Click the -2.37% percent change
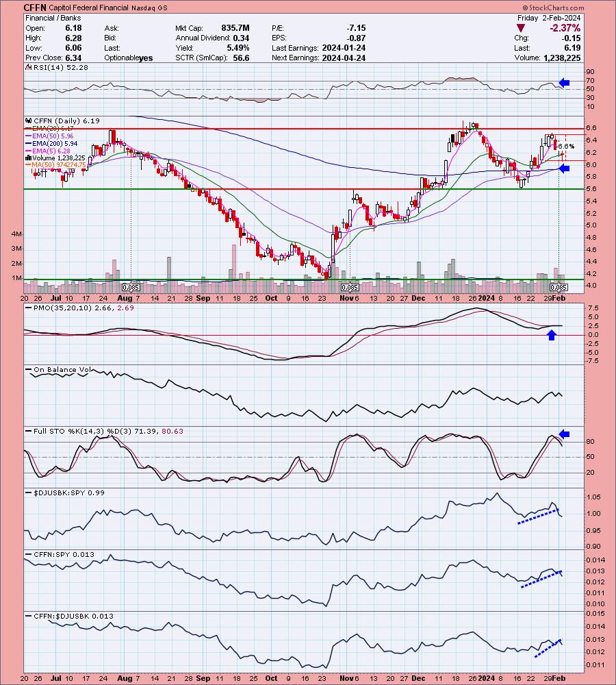Image resolution: width=616 pixels, height=685 pixels. coord(565,28)
